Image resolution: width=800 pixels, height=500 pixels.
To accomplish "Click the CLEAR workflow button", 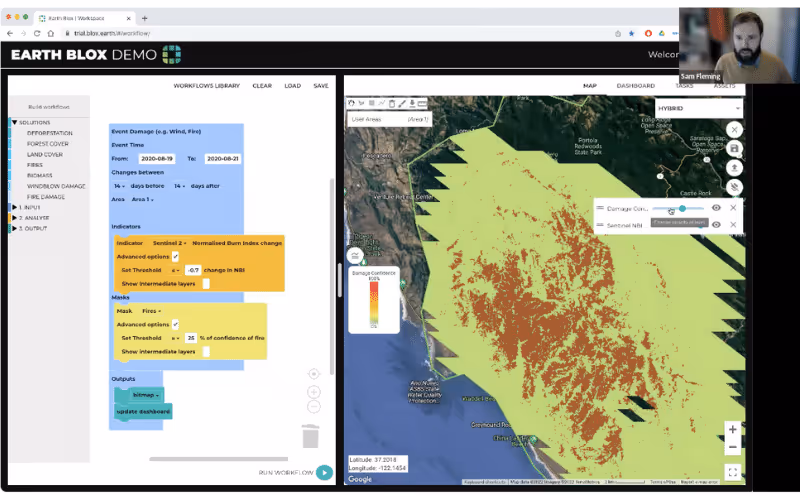I will click(x=262, y=86).
